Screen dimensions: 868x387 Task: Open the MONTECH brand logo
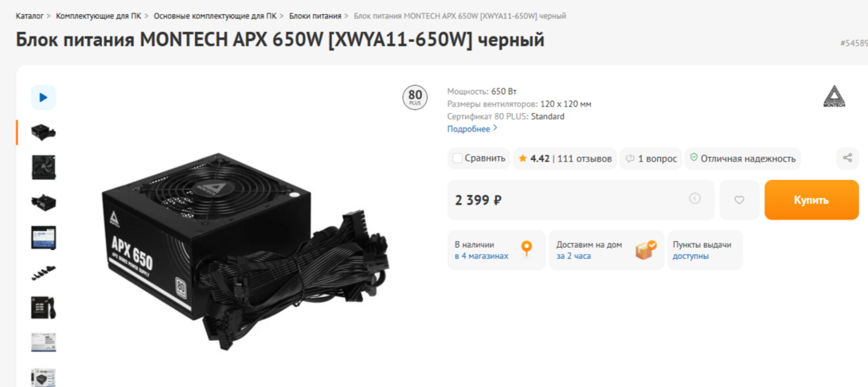coord(835,96)
